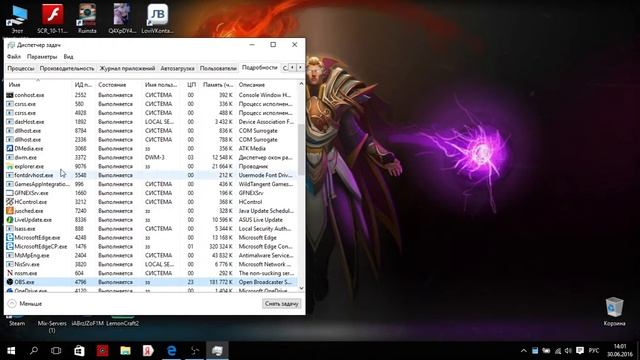Open File Explorer on taskbar
Image resolution: width=640 pixels, height=360 pixels.
pyautogui.click(x=125, y=351)
